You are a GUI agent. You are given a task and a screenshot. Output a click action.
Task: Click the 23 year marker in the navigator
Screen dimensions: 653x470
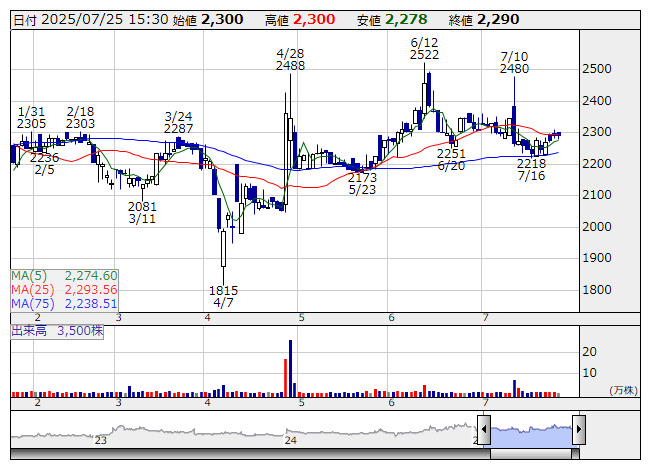point(100,440)
